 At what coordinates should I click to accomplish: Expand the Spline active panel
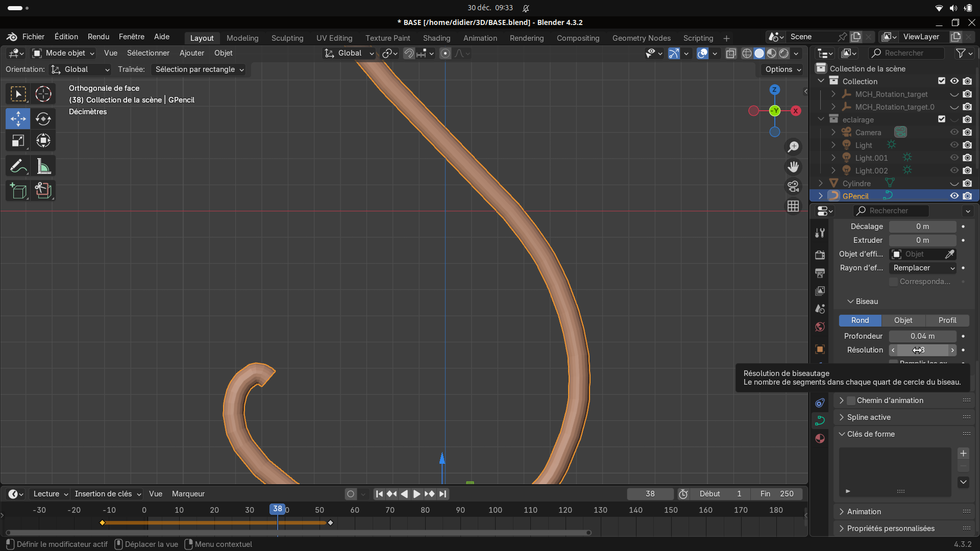[868, 417]
